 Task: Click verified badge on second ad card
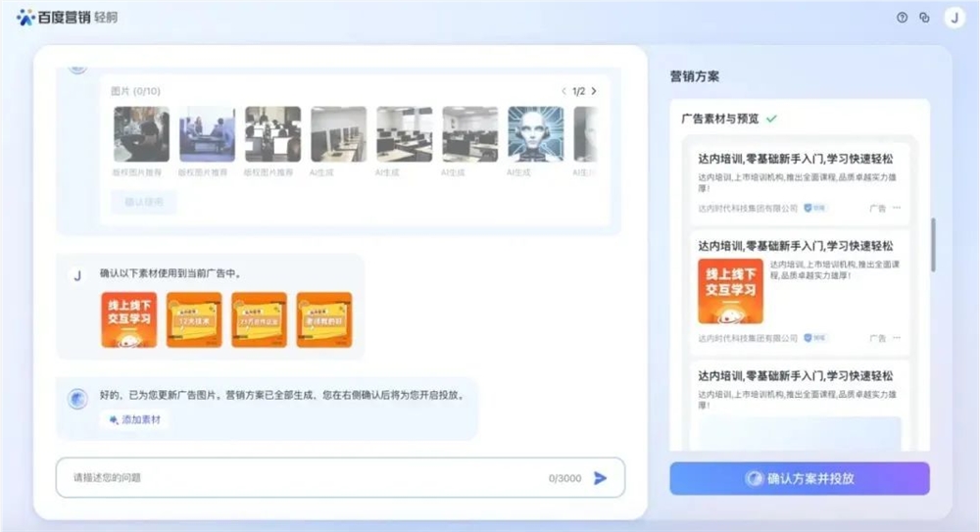[815, 338]
